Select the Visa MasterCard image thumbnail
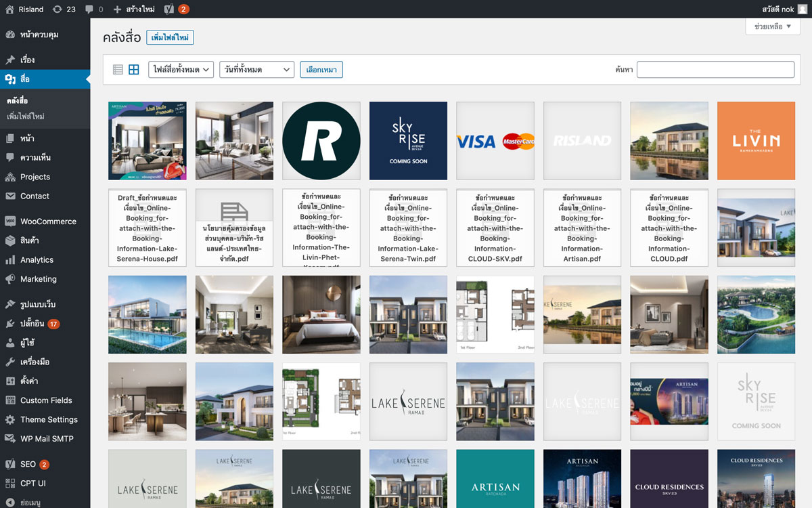This screenshot has height=508, width=812. click(x=495, y=141)
